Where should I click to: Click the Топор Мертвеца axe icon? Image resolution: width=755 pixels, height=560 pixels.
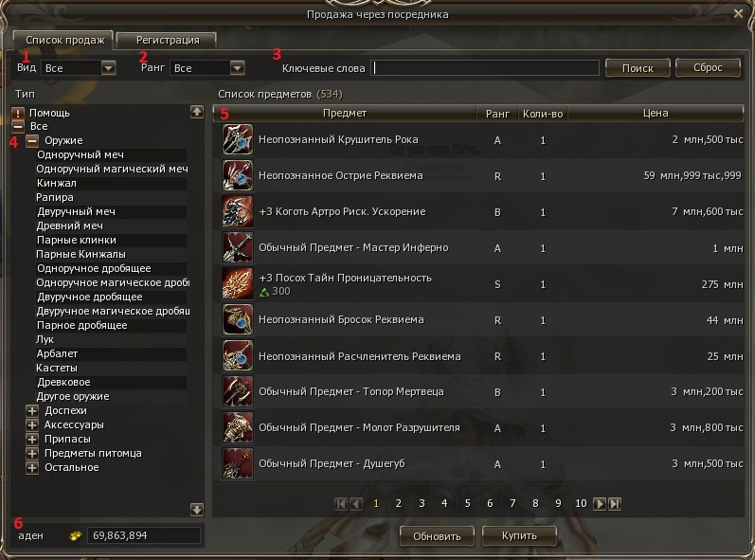[238, 391]
